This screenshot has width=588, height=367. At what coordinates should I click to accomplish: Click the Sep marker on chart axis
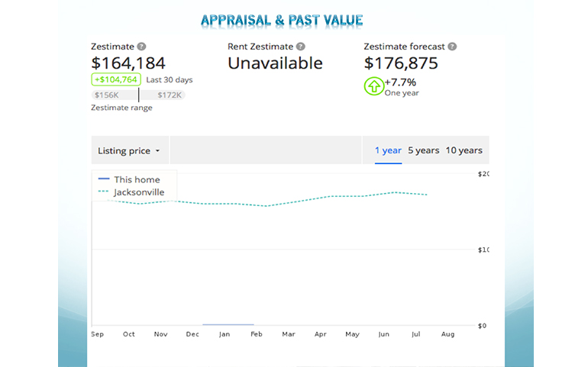point(97,334)
